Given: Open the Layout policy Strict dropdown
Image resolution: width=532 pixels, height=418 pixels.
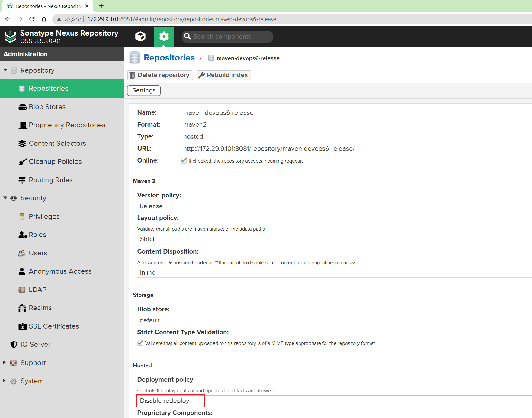Looking at the screenshot, I should [335, 239].
